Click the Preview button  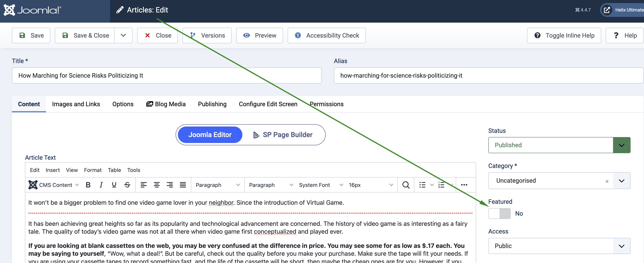point(259,35)
